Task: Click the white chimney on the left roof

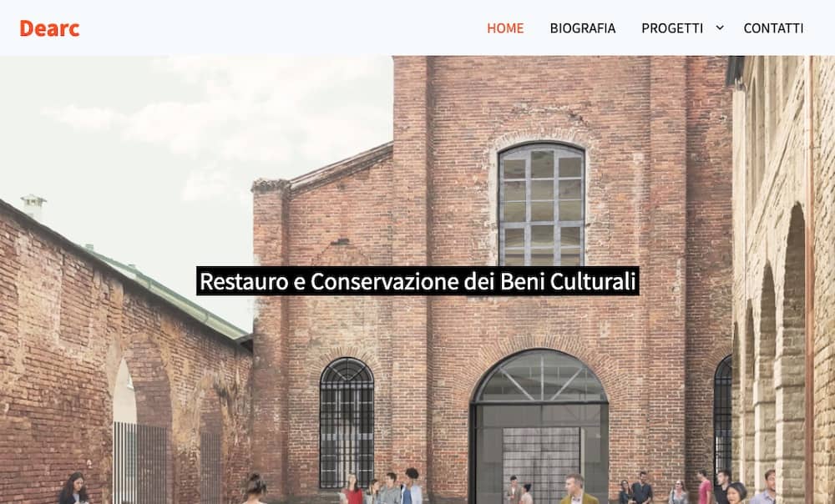Action: (33, 208)
